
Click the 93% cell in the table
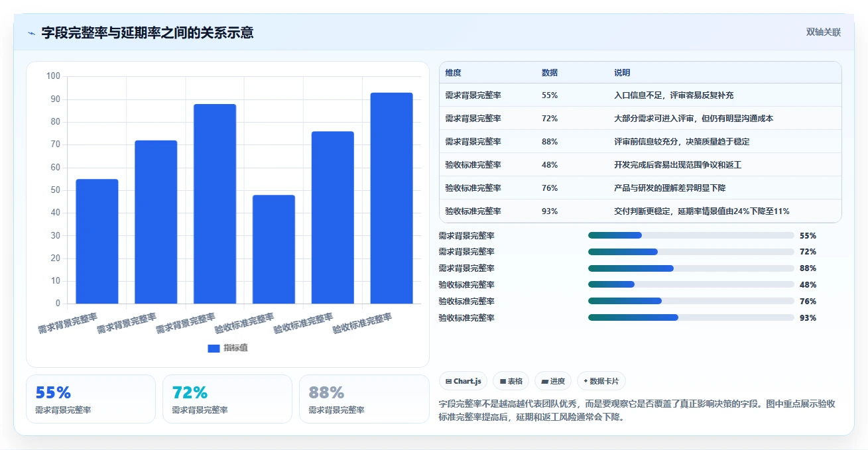(550, 211)
